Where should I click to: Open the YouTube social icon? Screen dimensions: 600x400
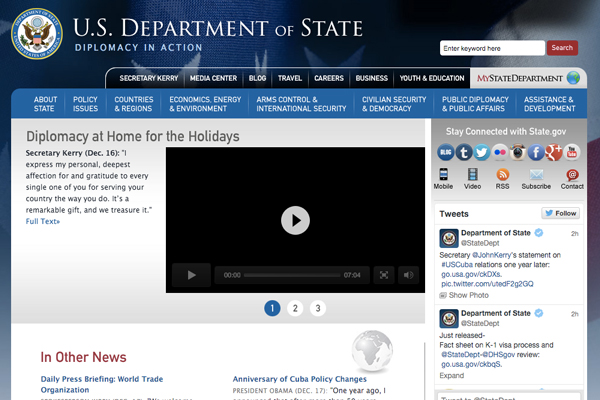tap(572, 152)
